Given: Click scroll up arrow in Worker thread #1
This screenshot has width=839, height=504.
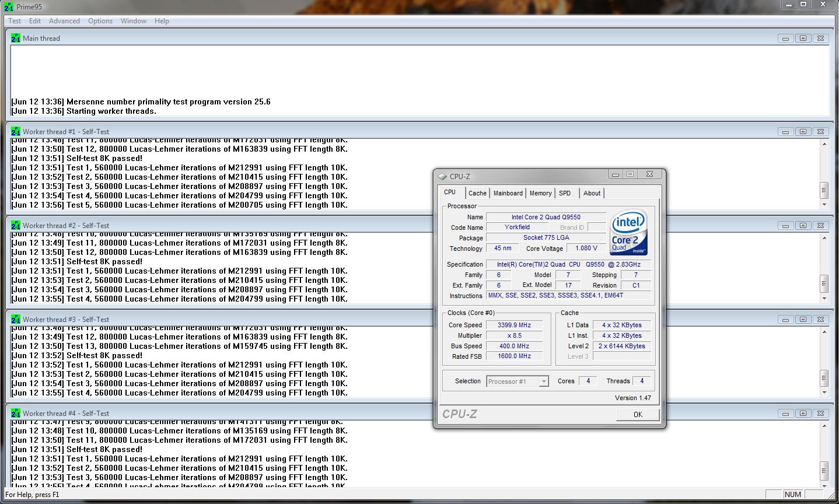Looking at the screenshot, I should tap(824, 144).
